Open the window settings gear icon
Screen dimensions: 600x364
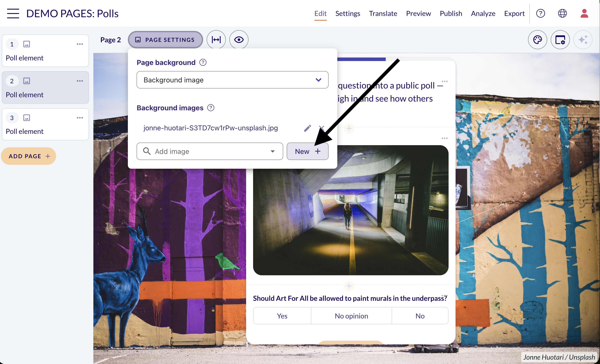[x=560, y=40]
